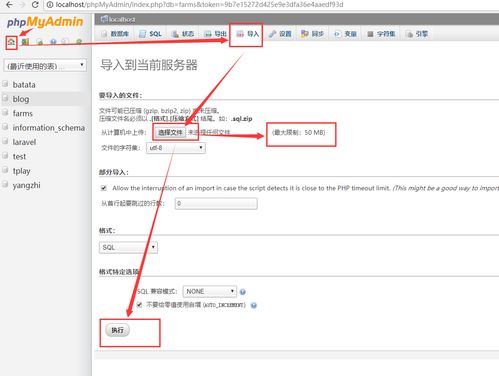Switch to the 导入 tab
This screenshot has height=376, width=499.
[247, 34]
